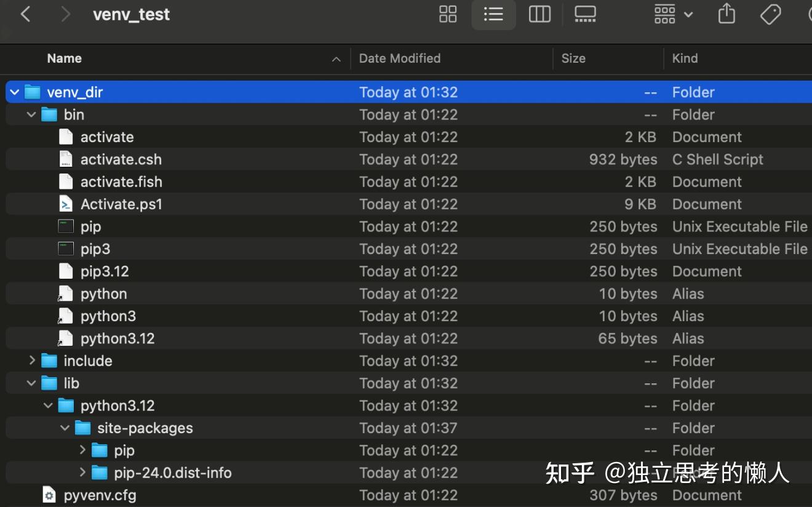The width and height of the screenshot is (812, 507).
Task: Switch to icon view in the toolbar
Action: pos(448,14)
